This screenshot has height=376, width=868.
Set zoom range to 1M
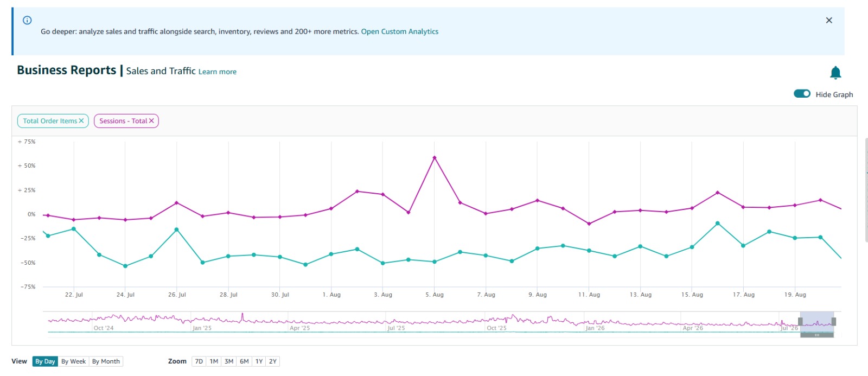click(x=214, y=361)
